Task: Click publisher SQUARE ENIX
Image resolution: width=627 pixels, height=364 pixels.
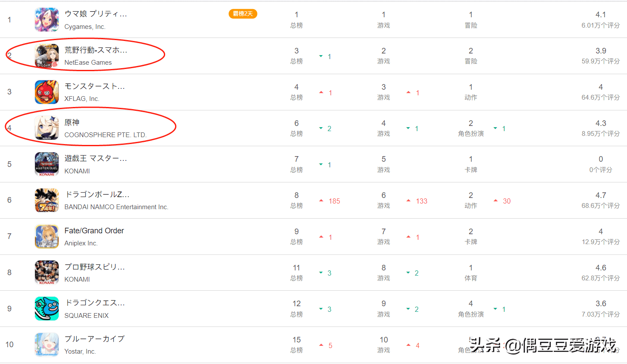Action: 87,316
